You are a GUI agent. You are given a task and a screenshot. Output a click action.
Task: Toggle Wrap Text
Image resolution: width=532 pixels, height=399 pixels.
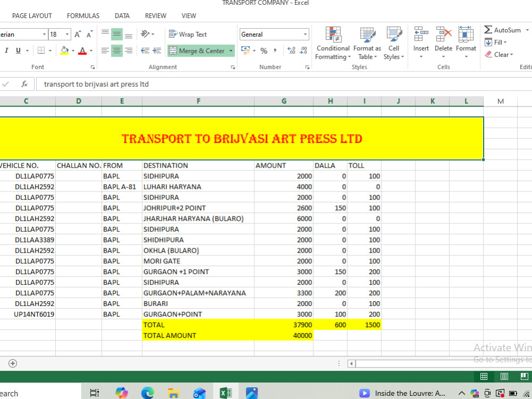tap(188, 34)
